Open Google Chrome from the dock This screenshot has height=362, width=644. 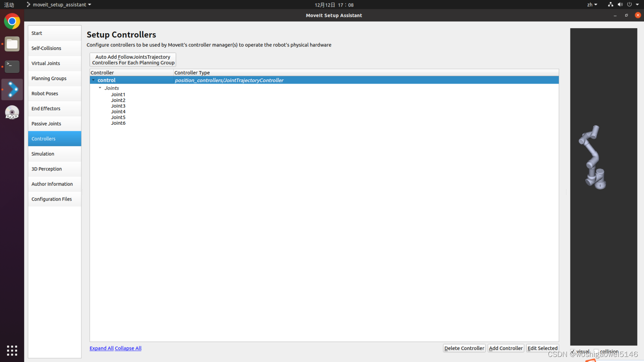[12, 21]
